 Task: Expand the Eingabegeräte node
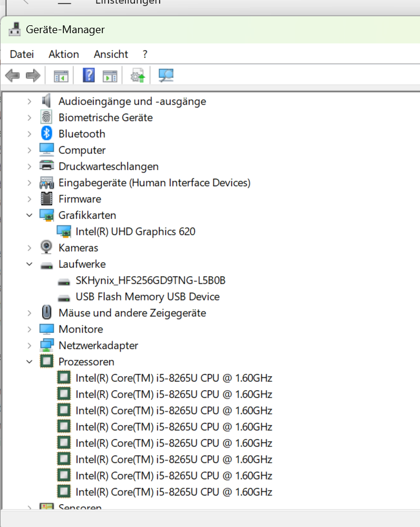30,183
